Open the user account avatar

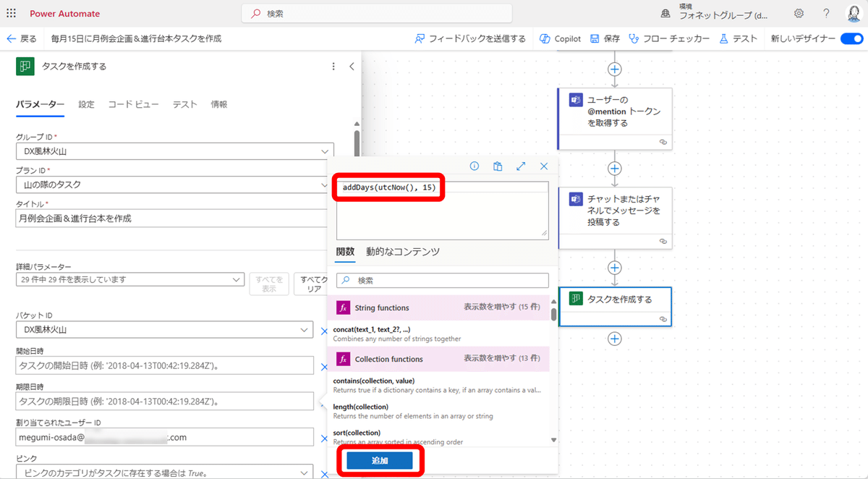[x=854, y=14]
